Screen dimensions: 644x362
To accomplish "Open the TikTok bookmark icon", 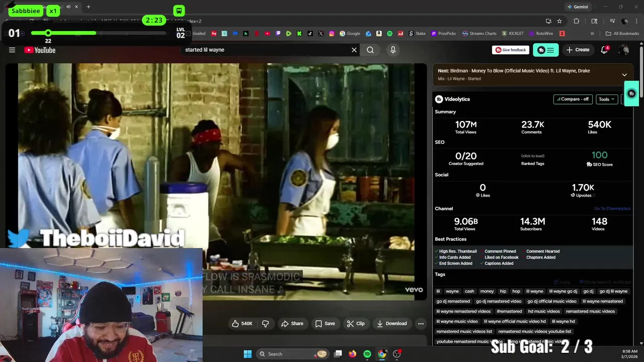I will pos(310,34).
